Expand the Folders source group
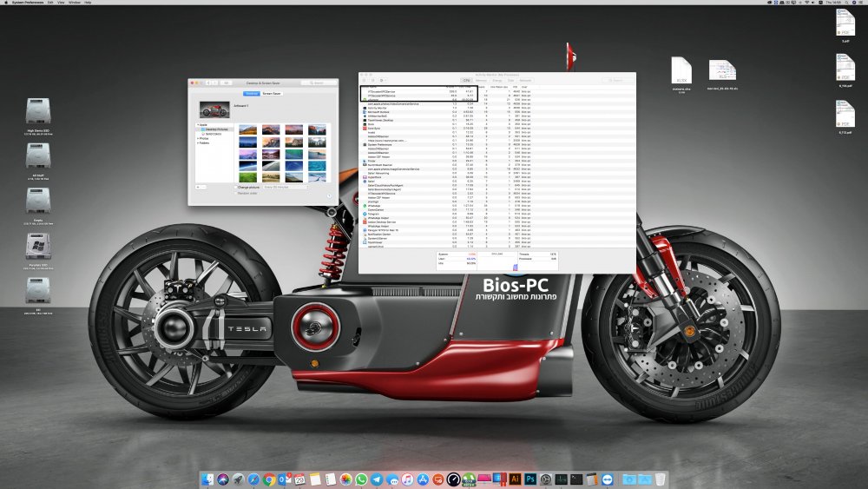The height and width of the screenshot is (489, 868). [x=198, y=143]
